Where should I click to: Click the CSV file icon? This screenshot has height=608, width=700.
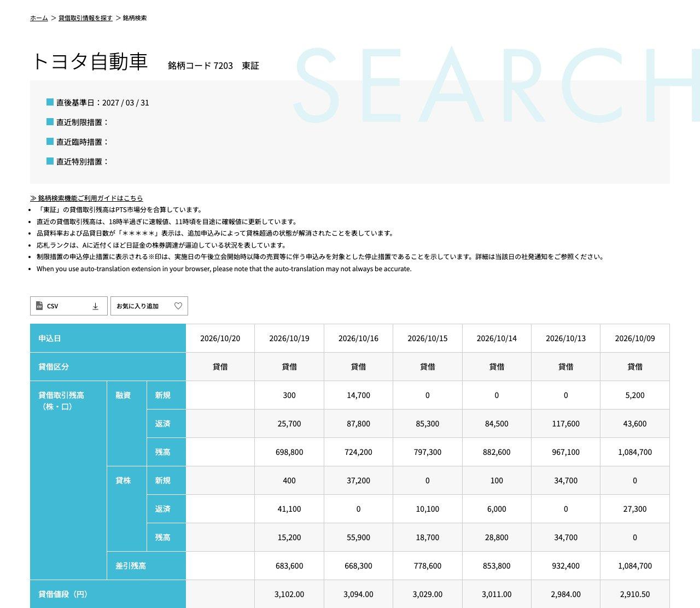pyautogui.click(x=39, y=306)
